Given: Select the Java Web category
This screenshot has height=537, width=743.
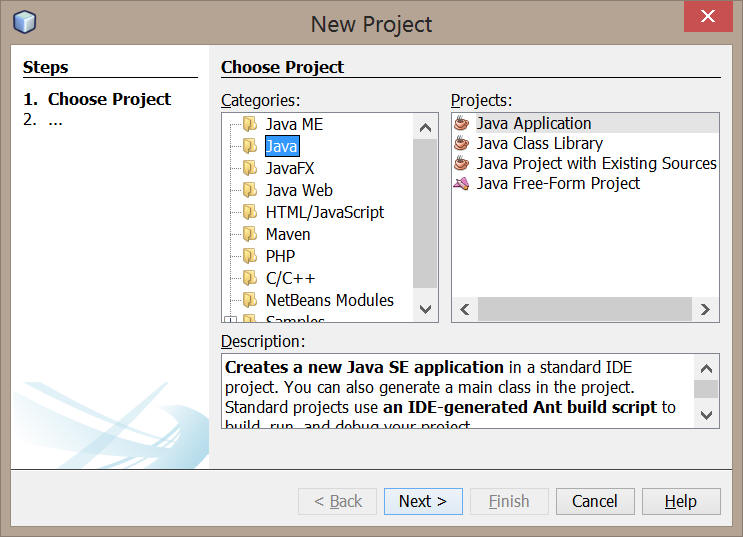Looking at the screenshot, I should coord(299,190).
